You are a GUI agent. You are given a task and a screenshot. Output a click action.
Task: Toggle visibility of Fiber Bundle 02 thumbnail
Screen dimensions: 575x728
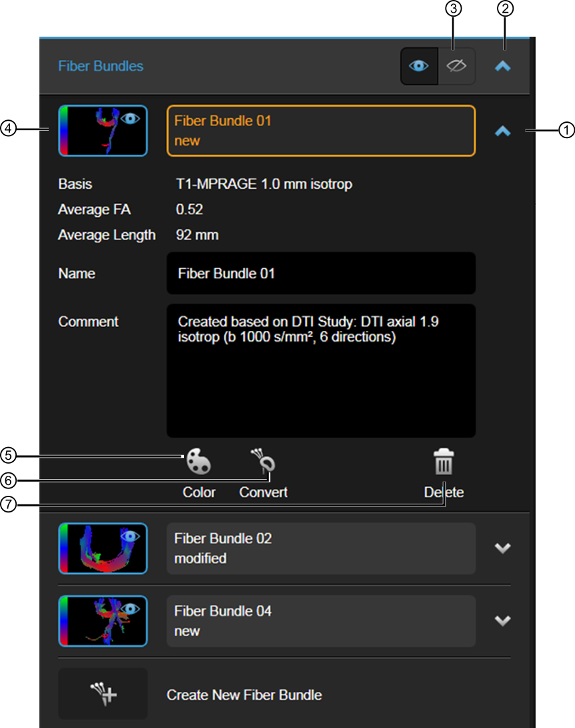[x=103, y=549]
